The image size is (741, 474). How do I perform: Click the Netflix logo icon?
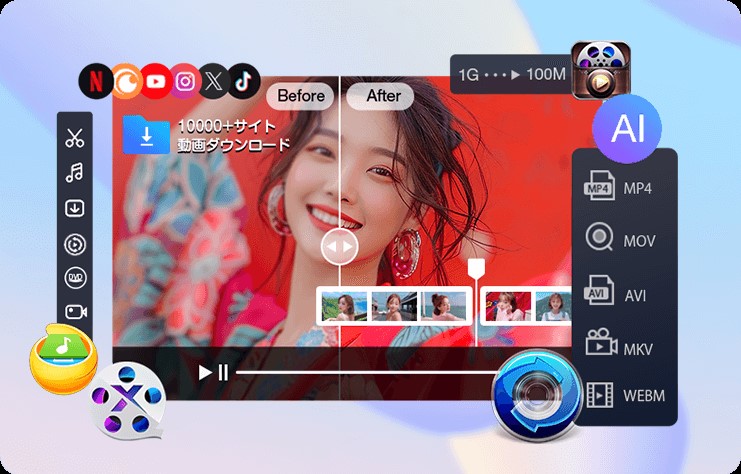coord(95,81)
